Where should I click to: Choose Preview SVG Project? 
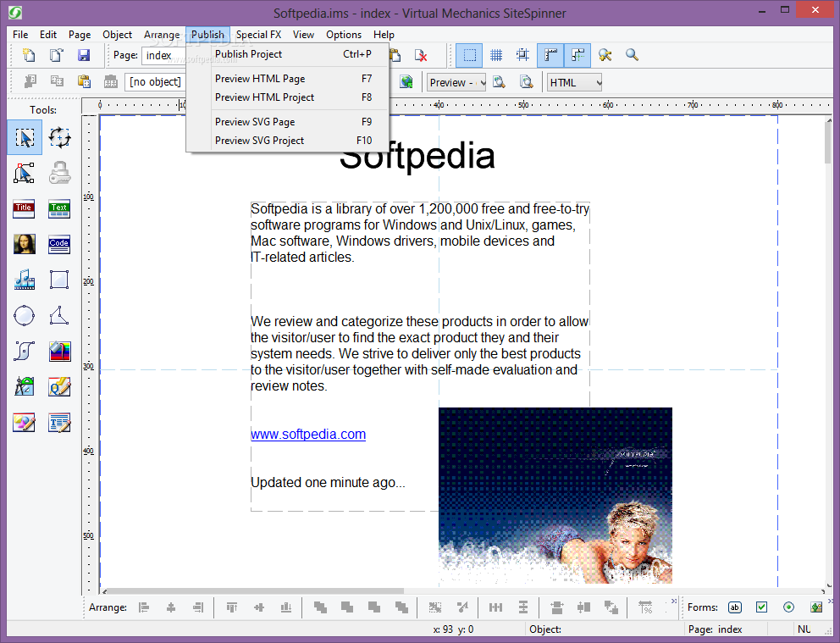[288, 141]
